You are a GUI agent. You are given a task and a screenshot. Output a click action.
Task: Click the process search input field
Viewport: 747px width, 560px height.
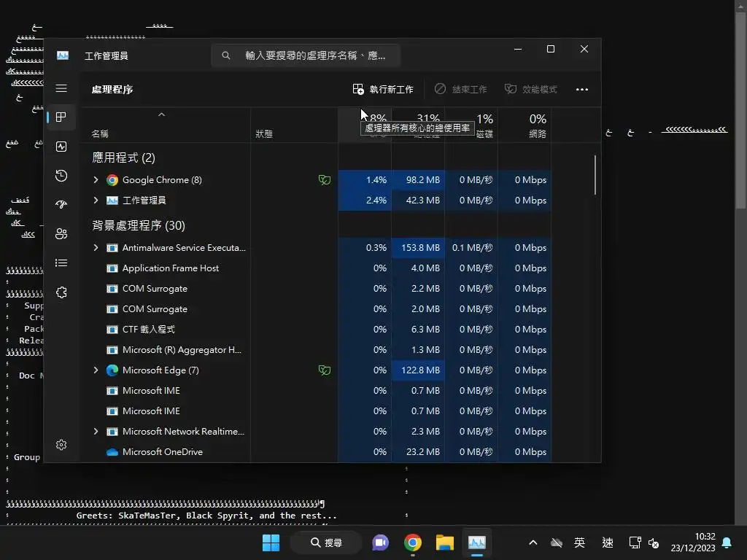pyautogui.click(x=306, y=55)
